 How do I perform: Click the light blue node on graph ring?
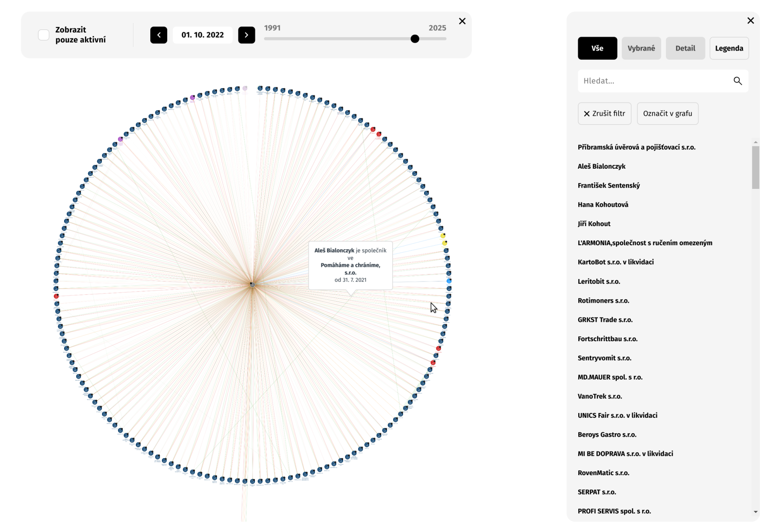pyautogui.click(x=449, y=281)
